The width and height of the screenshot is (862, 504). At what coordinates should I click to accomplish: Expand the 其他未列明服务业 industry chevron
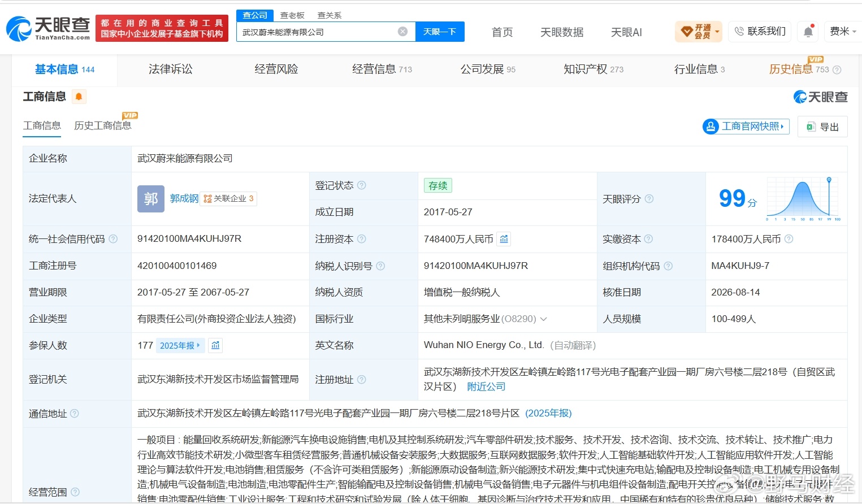tap(544, 319)
